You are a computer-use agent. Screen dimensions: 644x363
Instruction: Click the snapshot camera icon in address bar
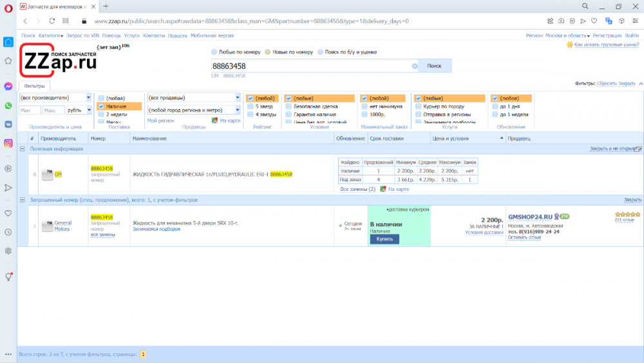click(x=562, y=21)
